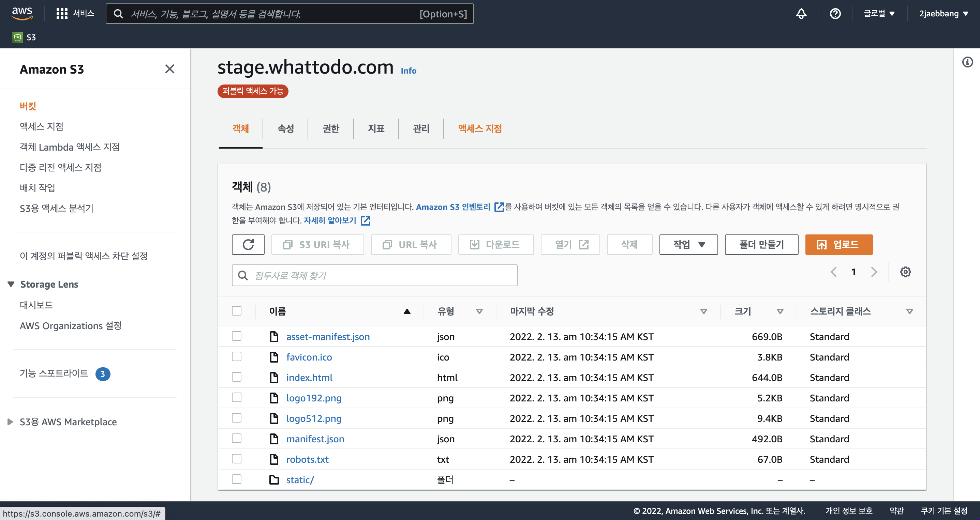This screenshot has width=980, height=520.
Task: Open table preferences gear icon
Action: pos(905,272)
